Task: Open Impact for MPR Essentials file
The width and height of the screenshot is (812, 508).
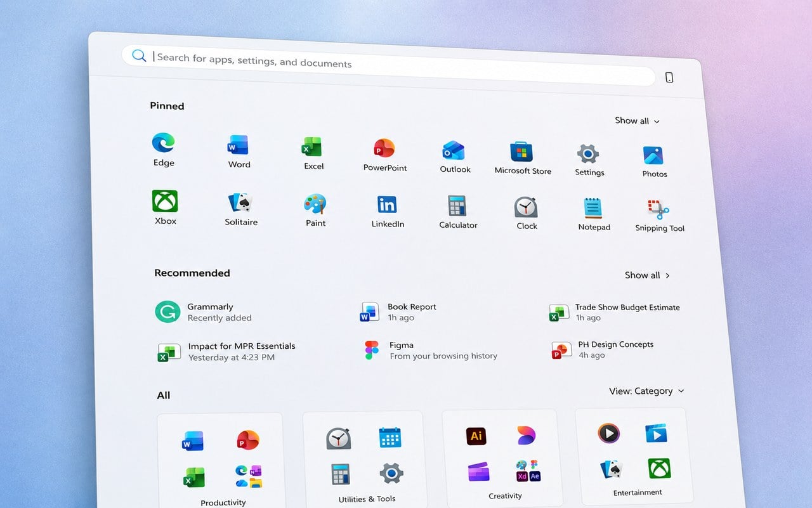Action: click(226, 351)
